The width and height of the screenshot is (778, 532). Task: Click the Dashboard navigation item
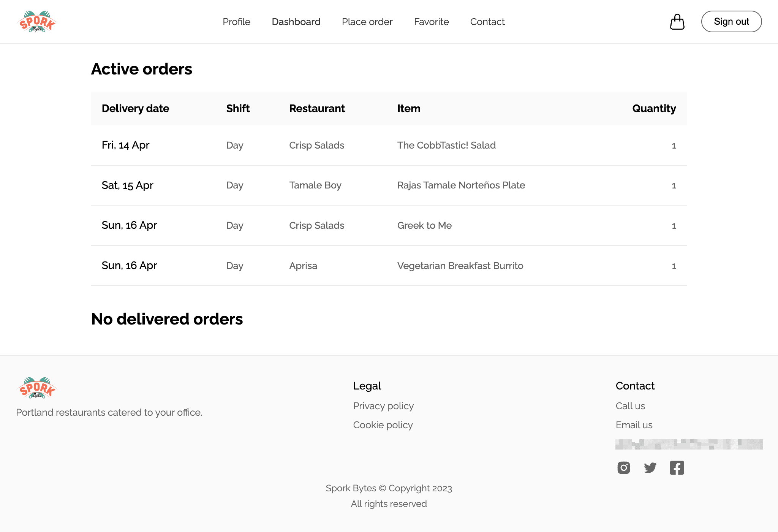tap(296, 22)
